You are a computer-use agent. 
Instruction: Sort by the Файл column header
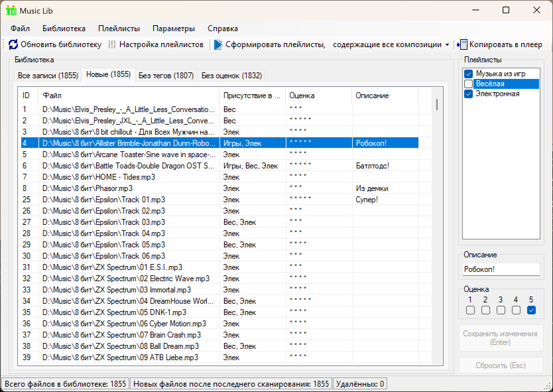pyautogui.click(x=129, y=96)
